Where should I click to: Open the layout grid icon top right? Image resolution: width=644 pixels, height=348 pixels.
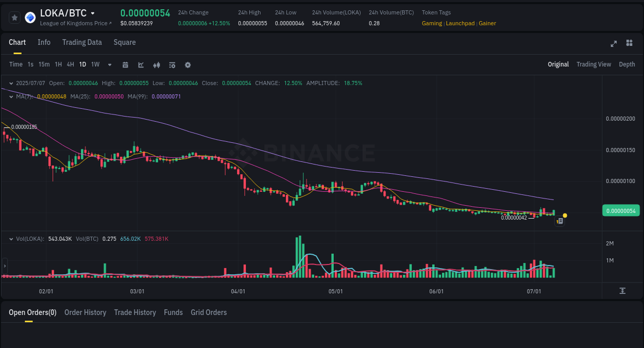629,44
